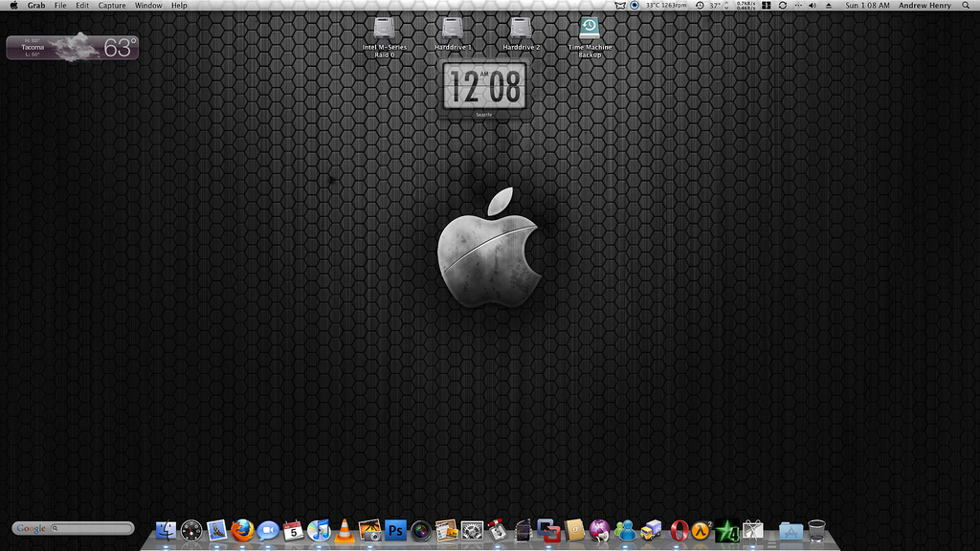Screen dimensions: 980x551
Task: Open the Apple menu
Action: click(x=13, y=5)
